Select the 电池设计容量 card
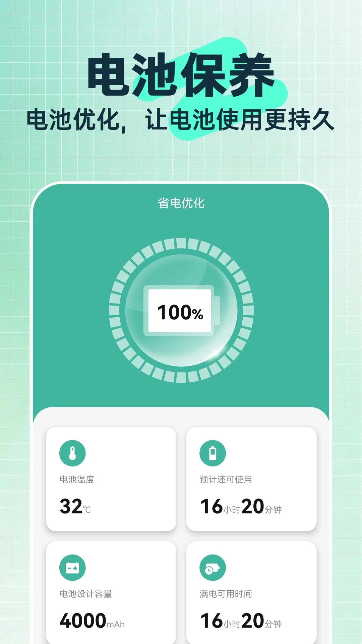The width and height of the screenshot is (362, 644). (x=111, y=592)
